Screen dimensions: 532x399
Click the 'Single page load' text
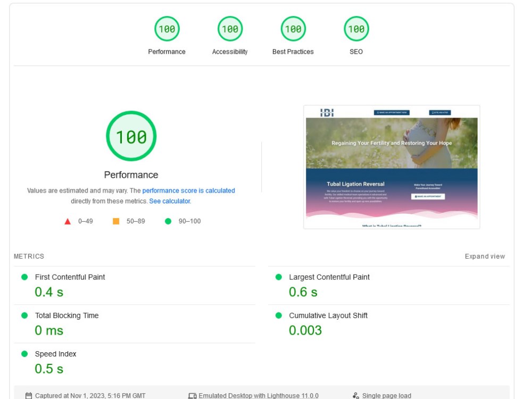coord(386,396)
